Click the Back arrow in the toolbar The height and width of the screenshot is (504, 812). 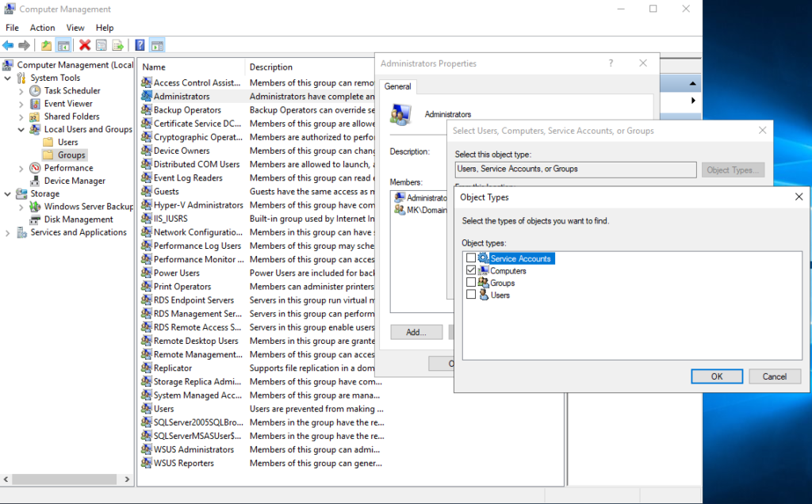tap(8, 45)
